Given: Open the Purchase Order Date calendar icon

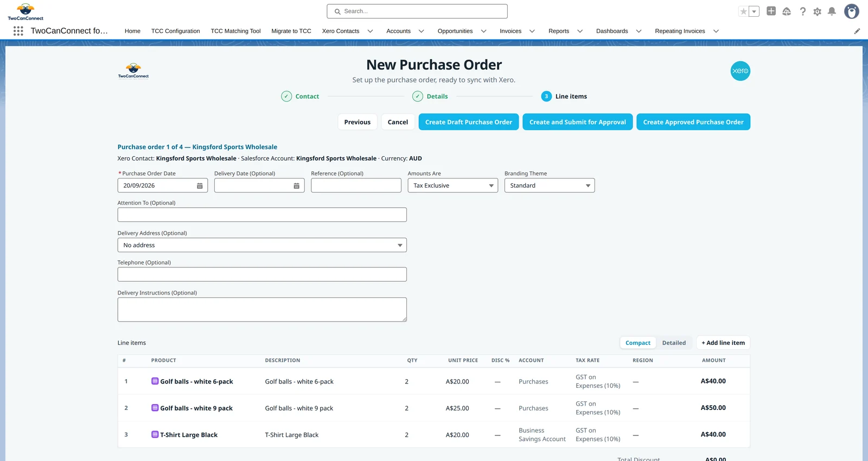Looking at the screenshot, I should tap(200, 185).
